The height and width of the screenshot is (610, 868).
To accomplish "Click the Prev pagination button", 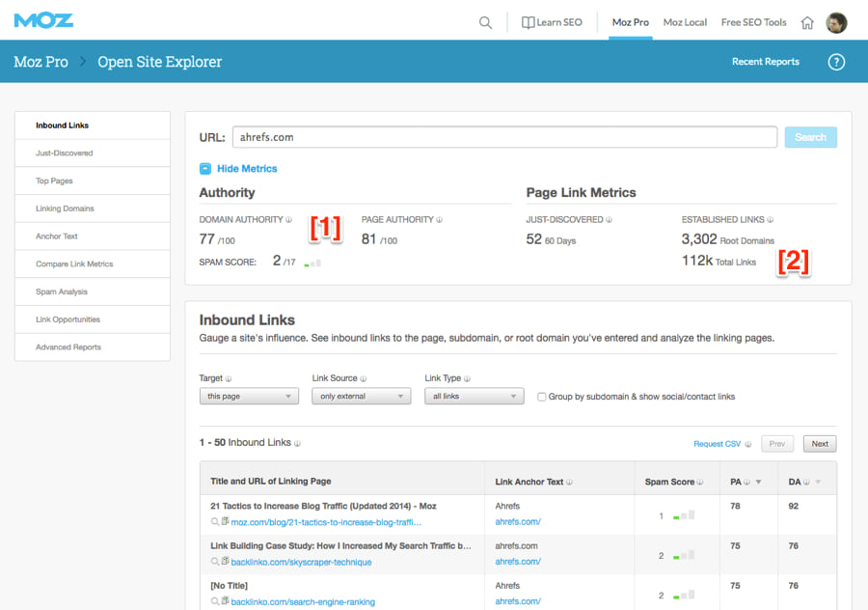I will click(777, 444).
